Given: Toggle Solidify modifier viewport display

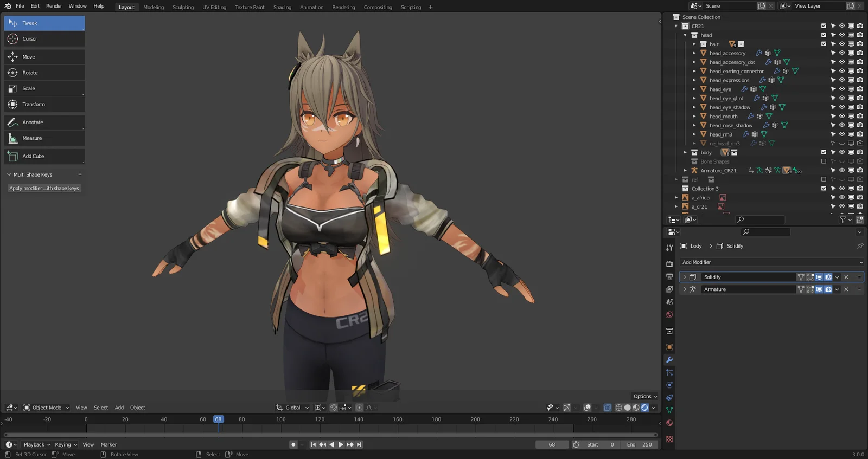Looking at the screenshot, I should tap(819, 277).
